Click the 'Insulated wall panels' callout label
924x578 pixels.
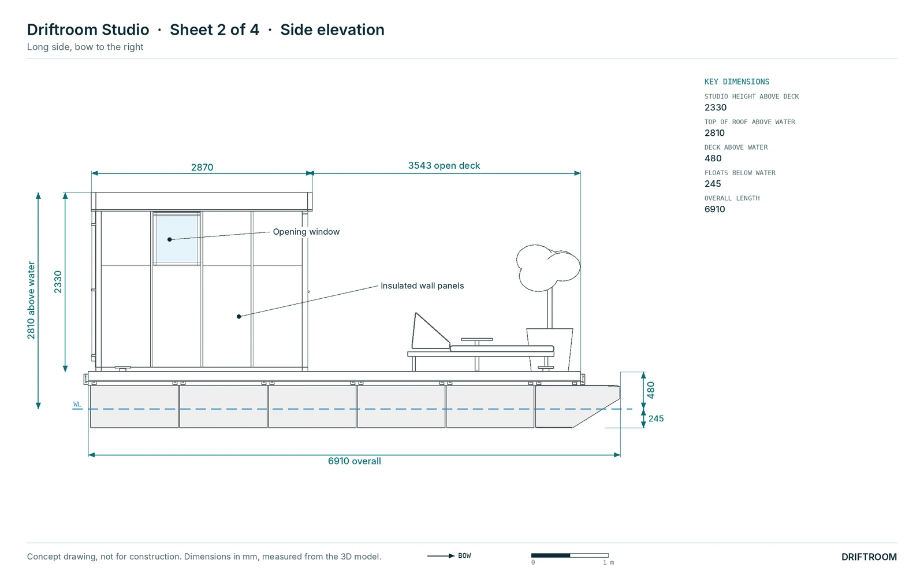(x=422, y=286)
